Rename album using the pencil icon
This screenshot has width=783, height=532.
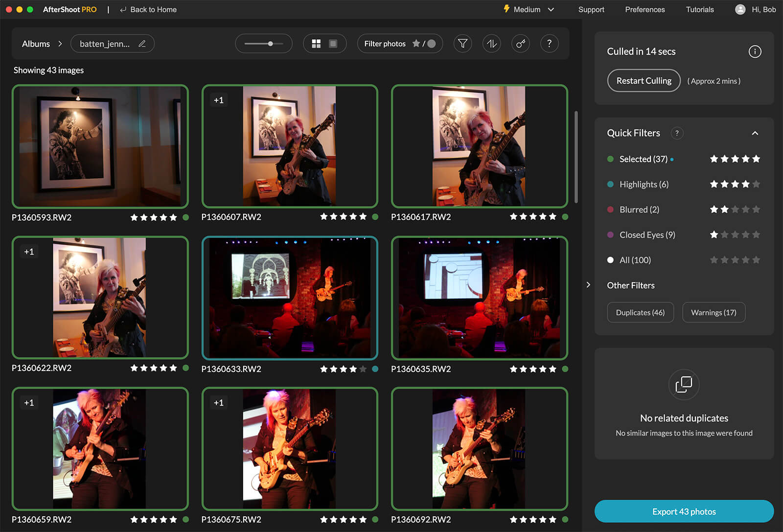coord(142,44)
